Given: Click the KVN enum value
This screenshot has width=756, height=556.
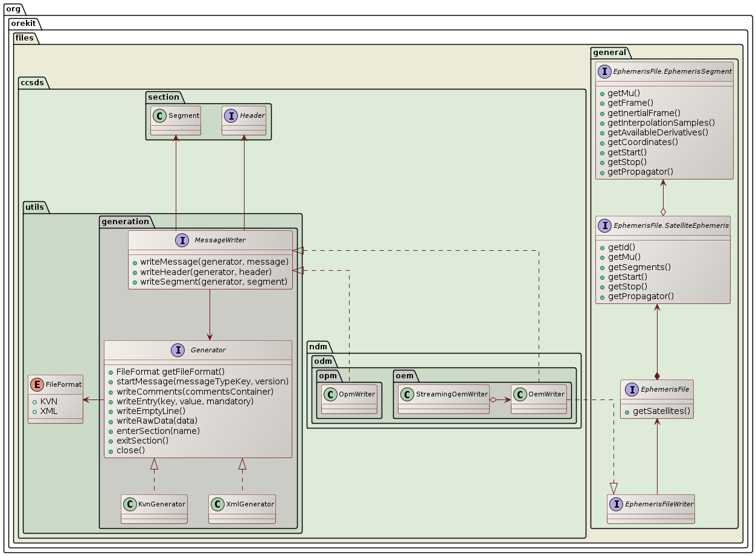Looking at the screenshot, I should point(49,401).
